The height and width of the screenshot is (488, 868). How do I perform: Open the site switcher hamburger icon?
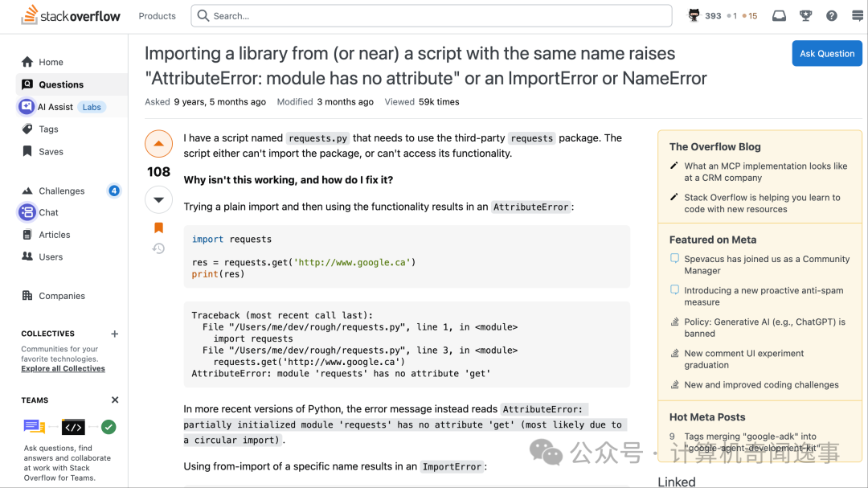tap(858, 15)
